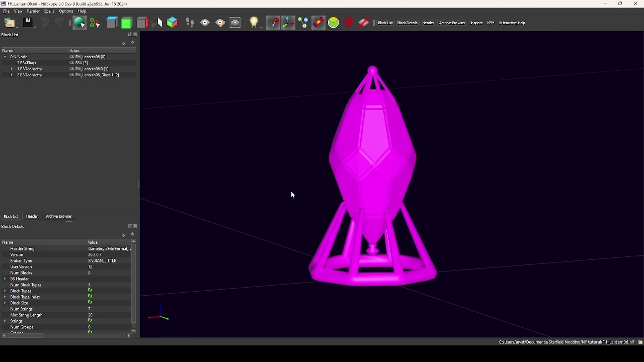Collapse the 0 NiNode tree row
The image size is (644, 362).
point(5,57)
